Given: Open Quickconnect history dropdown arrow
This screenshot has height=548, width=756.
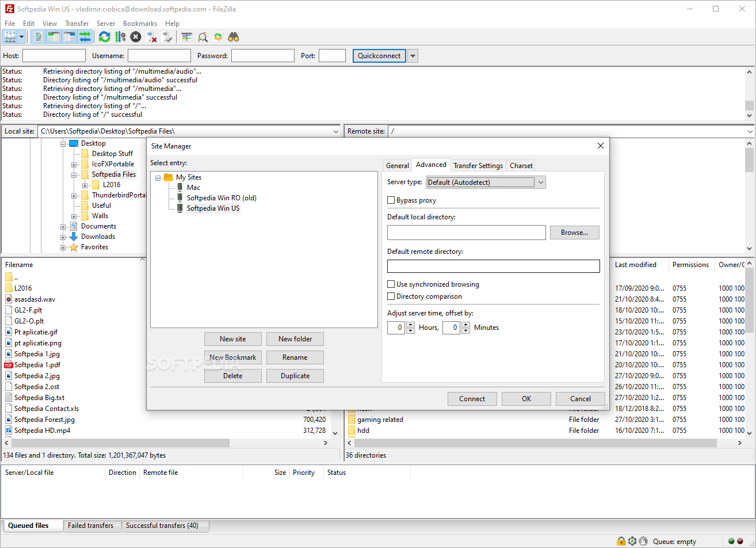Looking at the screenshot, I should coord(413,56).
